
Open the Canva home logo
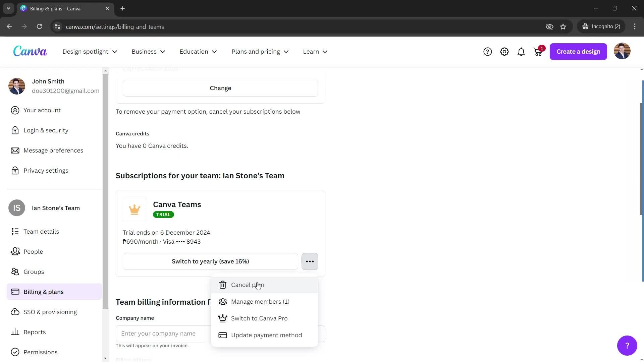point(30,51)
